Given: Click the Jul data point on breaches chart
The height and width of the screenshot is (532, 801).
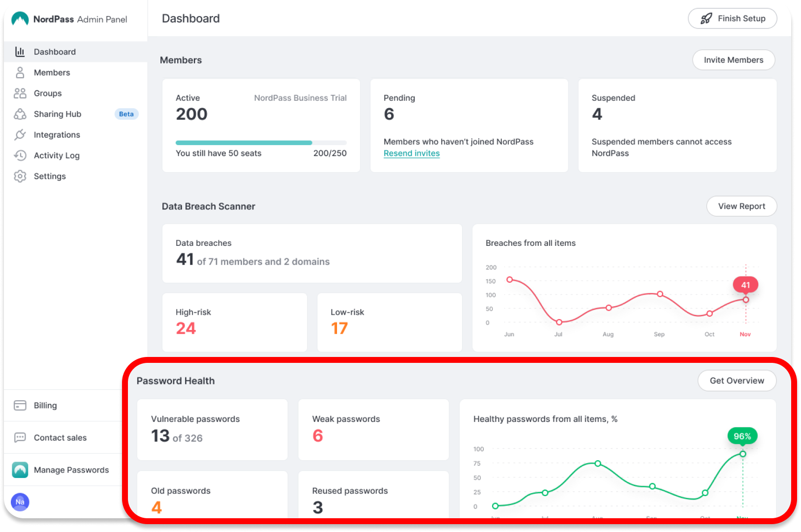Looking at the screenshot, I should (x=559, y=323).
